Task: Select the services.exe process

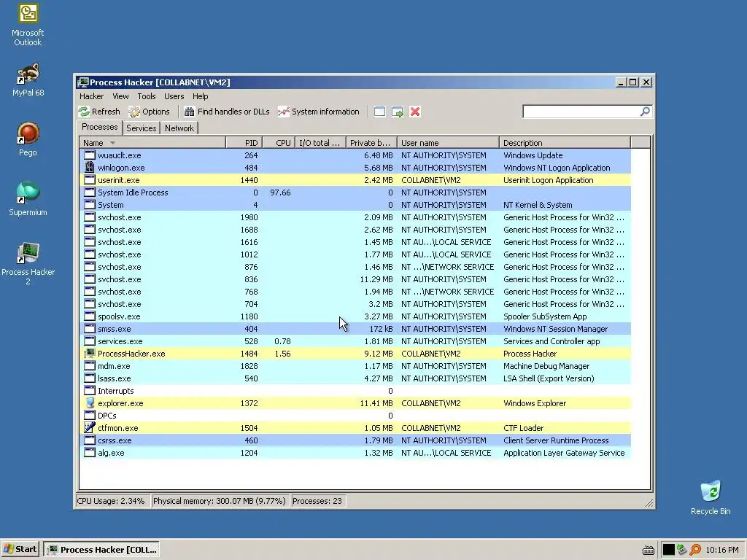Action: click(x=355, y=341)
